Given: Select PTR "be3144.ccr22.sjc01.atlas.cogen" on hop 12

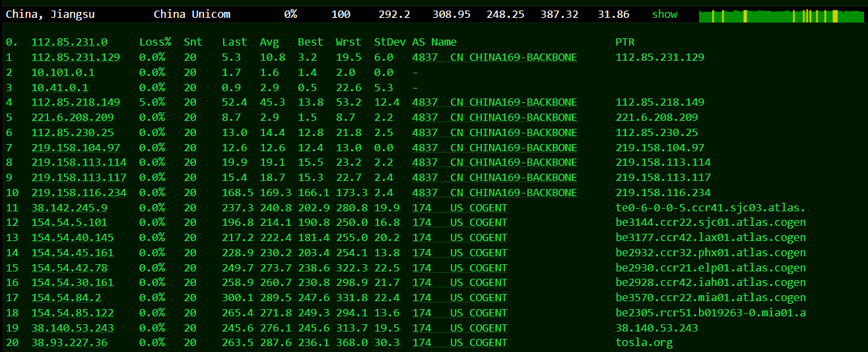Looking at the screenshot, I should (711, 223).
